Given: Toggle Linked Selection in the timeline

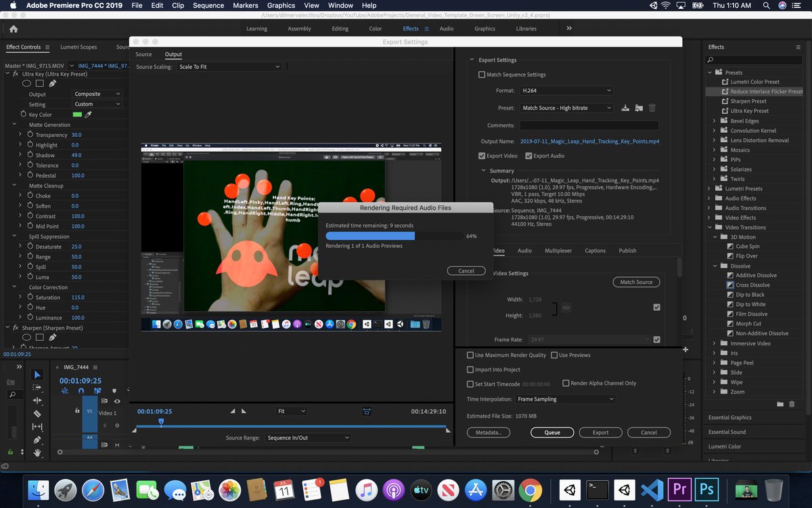Looking at the screenshot, I should pyautogui.click(x=97, y=390).
